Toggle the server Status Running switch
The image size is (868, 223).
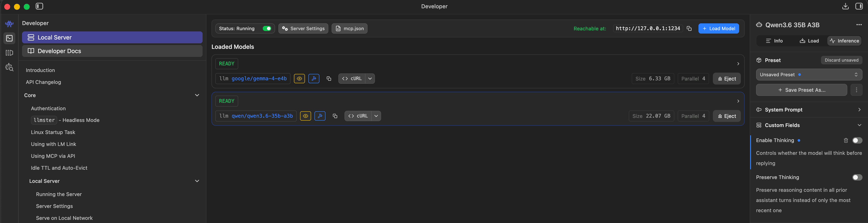[x=267, y=29]
